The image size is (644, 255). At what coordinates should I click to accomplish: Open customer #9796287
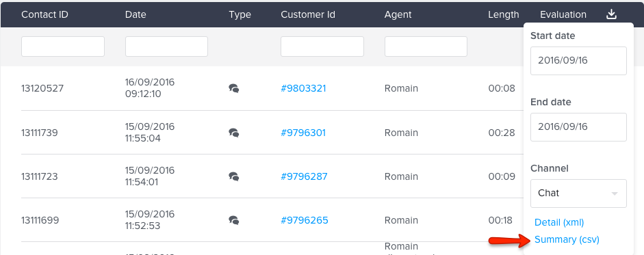tap(304, 176)
